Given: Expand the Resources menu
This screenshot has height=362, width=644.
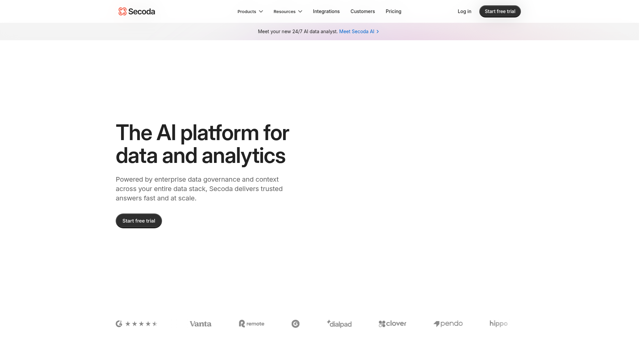Looking at the screenshot, I should click(x=287, y=11).
